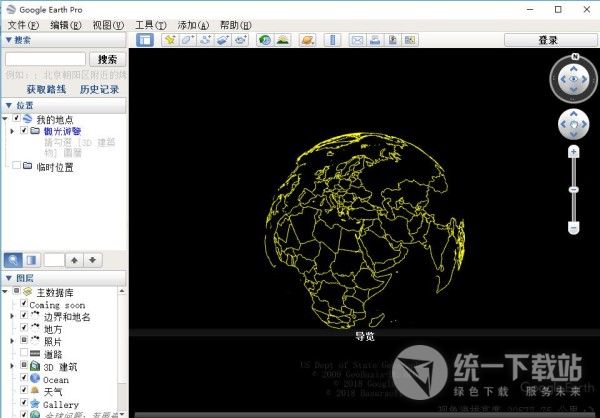Viewport: 600px width, 418px height.
Task: Toggle sunlight across the landscape icon
Action: 282,40
